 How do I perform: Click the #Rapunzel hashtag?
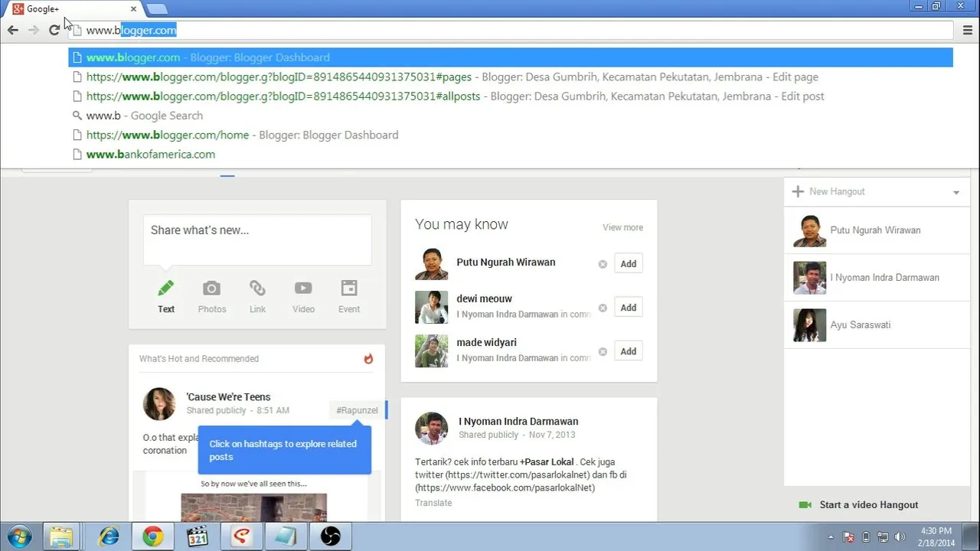click(357, 410)
